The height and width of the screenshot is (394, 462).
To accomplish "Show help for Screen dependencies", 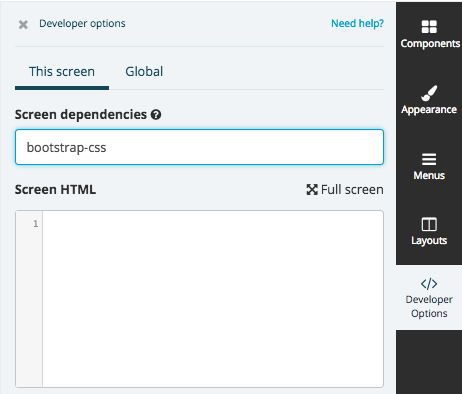I will tap(156, 115).
